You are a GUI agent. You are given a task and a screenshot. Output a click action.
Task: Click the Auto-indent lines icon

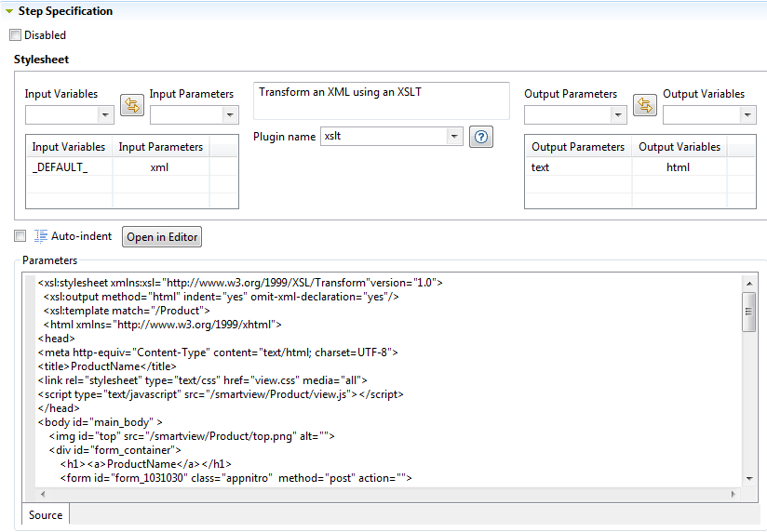click(x=41, y=236)
